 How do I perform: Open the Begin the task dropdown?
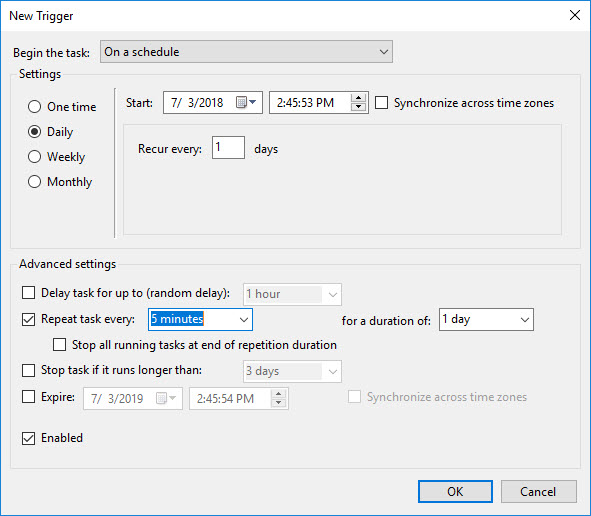click(x=246, y=52)
